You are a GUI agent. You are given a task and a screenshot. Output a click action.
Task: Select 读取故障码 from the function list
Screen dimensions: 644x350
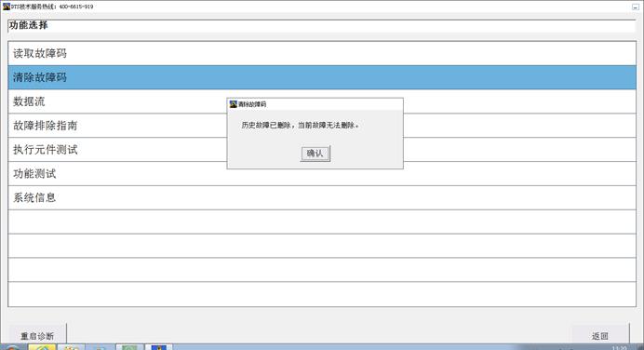coord(322,53)
